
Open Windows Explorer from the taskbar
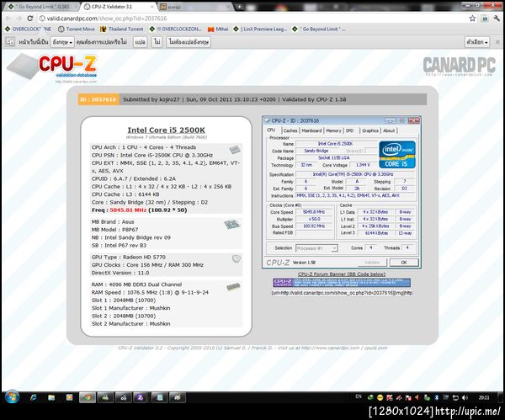point(51,397)
